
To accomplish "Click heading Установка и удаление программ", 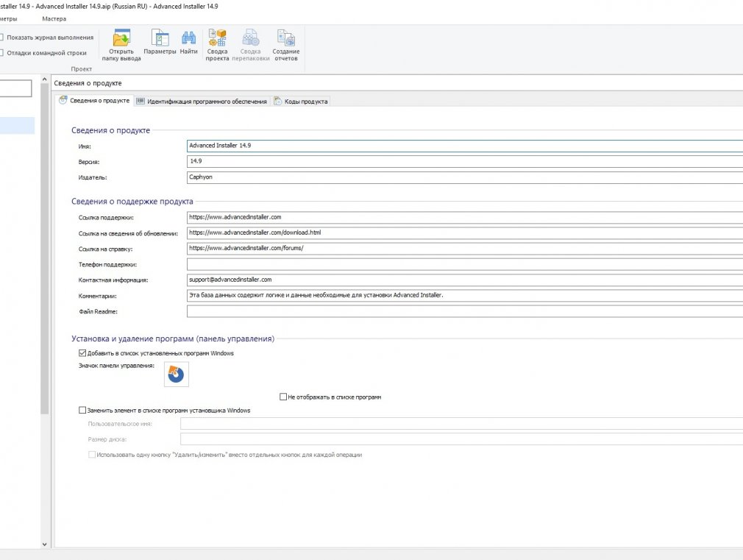I will [172, 339].
